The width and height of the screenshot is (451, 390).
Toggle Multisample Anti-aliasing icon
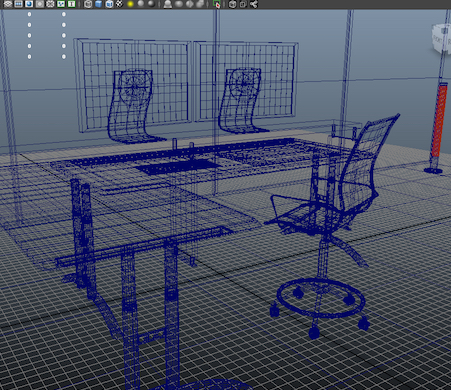(189, 4)
